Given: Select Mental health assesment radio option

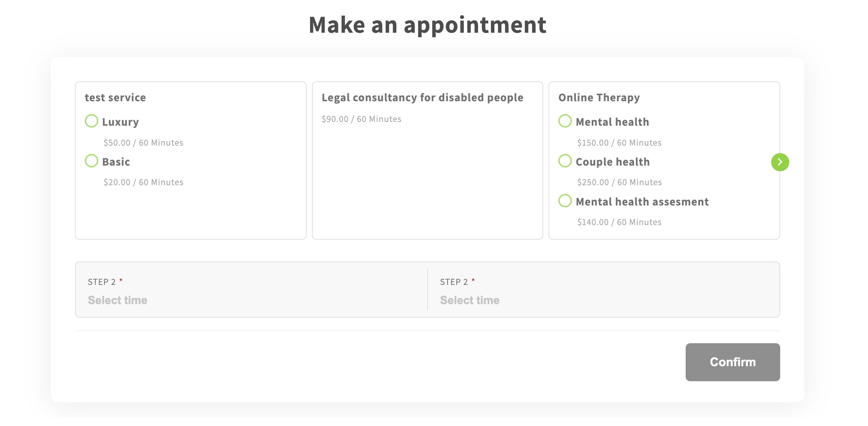Looking at the screenshot, I should point(565,201).
